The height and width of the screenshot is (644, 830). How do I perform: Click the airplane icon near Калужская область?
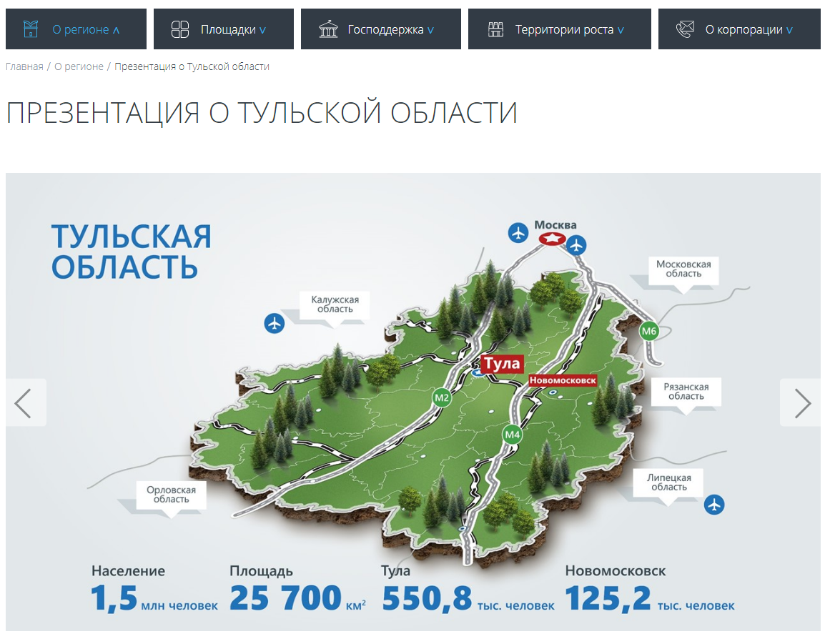[x=275, y=323]
